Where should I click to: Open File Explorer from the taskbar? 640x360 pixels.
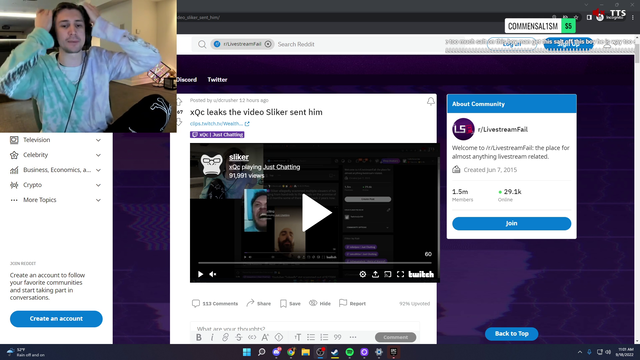306,352
